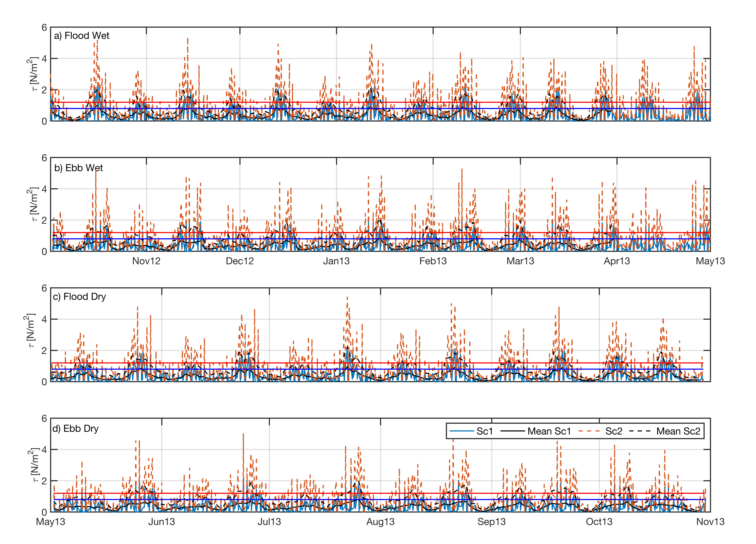The image size is (756, 544).
Task: Click the Apr13 date tick label
Action: pos(617,261)
